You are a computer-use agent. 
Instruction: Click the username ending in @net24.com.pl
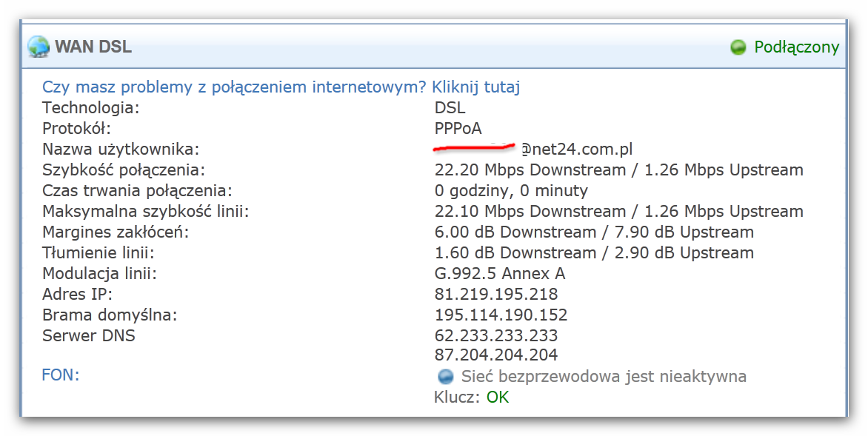533,149
